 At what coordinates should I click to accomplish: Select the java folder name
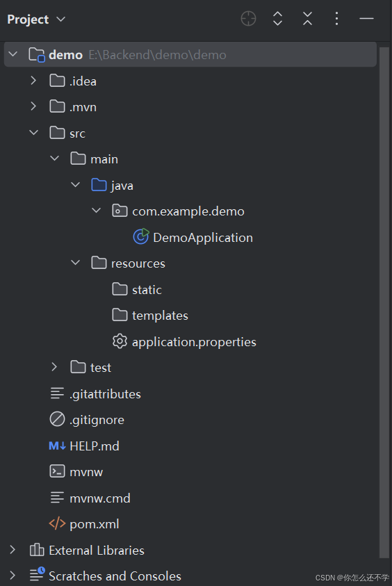[x=122, y=186]
